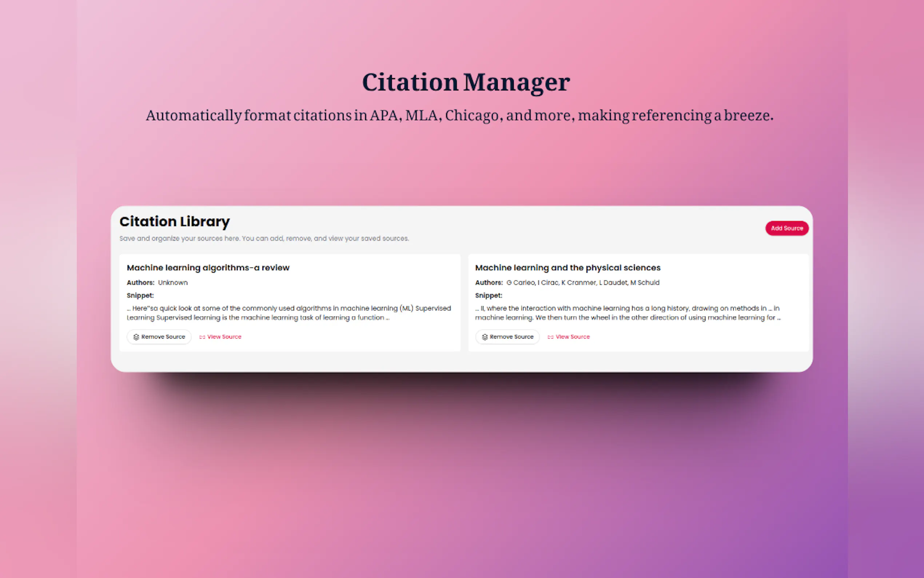This screenshot has height=578, width=924.
Task: Click snippet text about 'interaction with machine learning'
Action: [627, 313]
